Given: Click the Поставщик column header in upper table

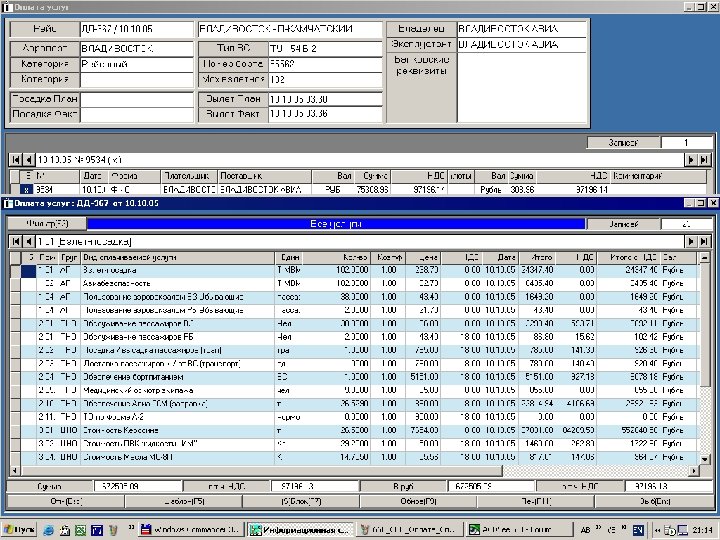Looking at the screenshot, I should 264,176.
